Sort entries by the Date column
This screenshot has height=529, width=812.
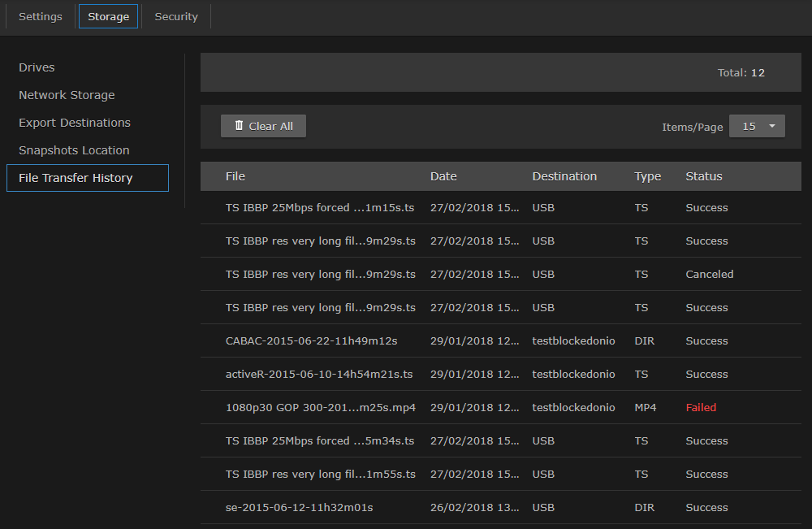443,176
